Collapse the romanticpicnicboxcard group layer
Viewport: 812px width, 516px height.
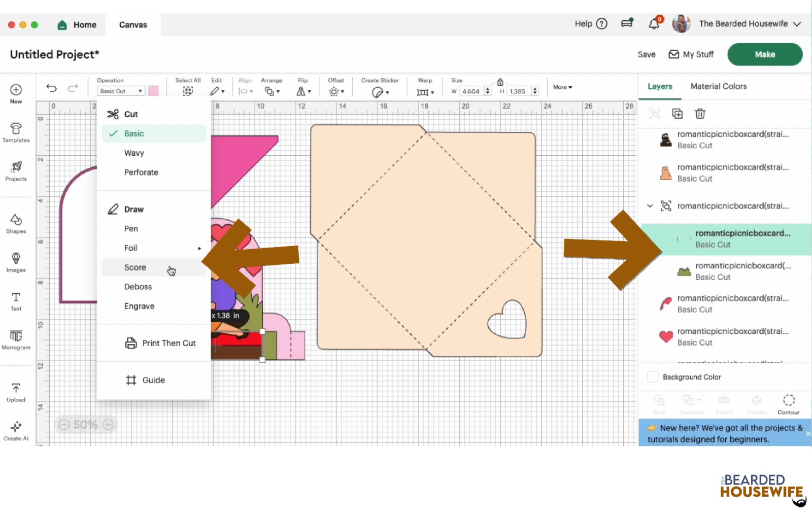(650, 206)
